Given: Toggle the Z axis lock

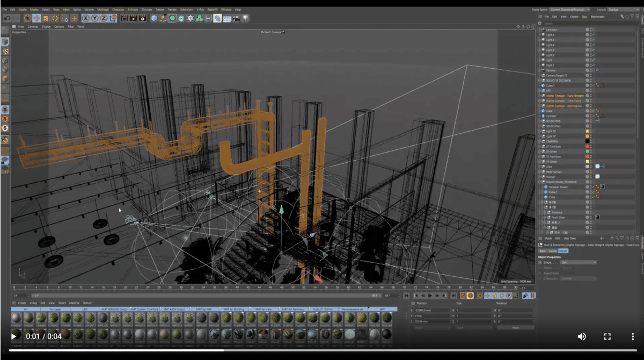Looking at the screenshot, I should click(104, 18).
